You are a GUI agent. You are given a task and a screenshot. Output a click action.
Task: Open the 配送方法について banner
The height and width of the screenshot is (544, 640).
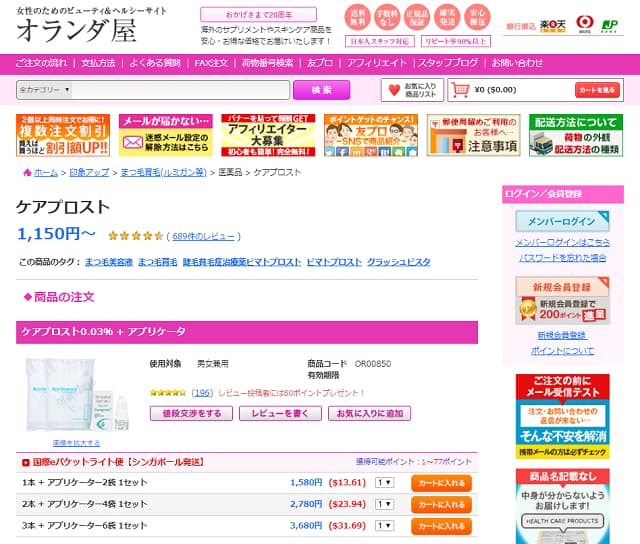coord(576,135)
